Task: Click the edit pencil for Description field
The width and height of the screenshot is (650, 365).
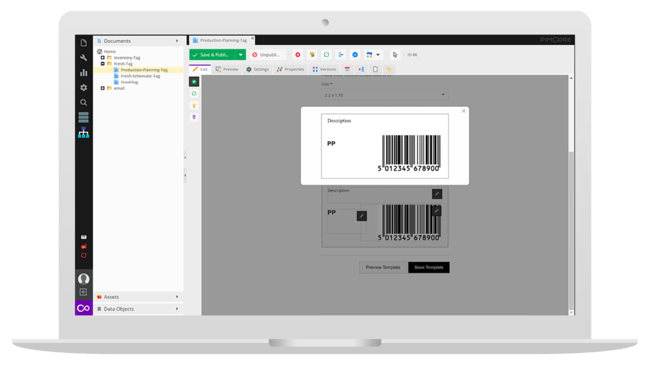Action: 437,194
